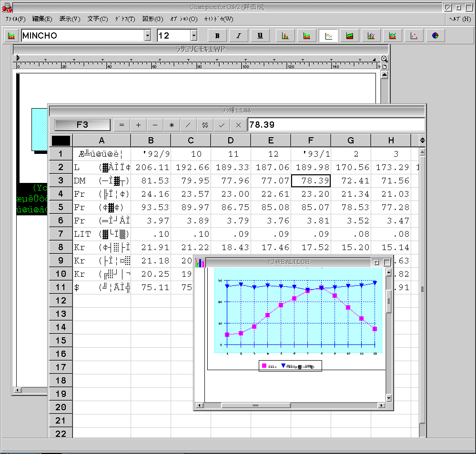The width and height of the screenshot is (476, 454).
Task: Click chart window scroll right arrow
Action: (382, 405)
